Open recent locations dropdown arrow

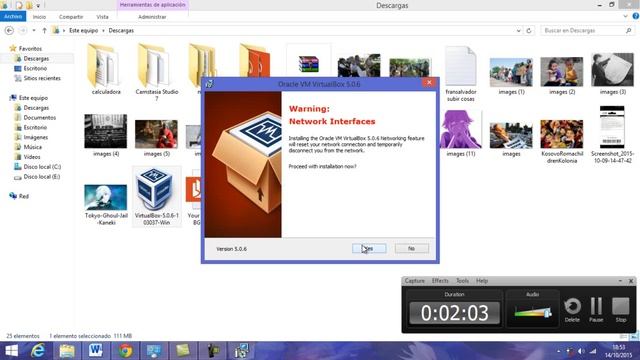click(34, 31)
